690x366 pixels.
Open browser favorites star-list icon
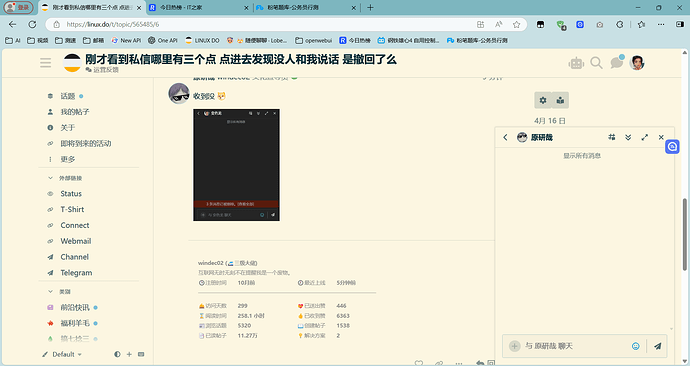[642, 25]
